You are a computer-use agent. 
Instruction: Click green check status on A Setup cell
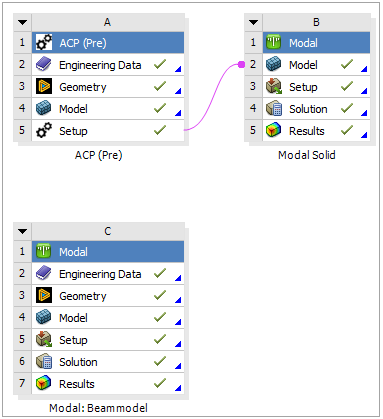(160, 130)
